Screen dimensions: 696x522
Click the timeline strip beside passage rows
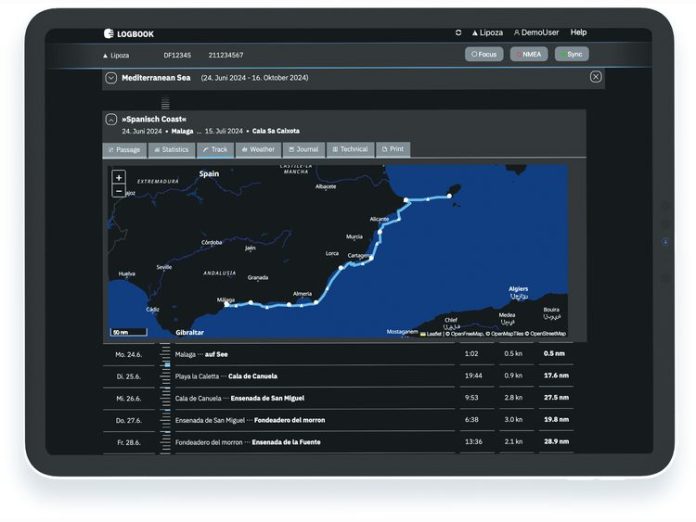pyautogui.click(x=165, y=398)
